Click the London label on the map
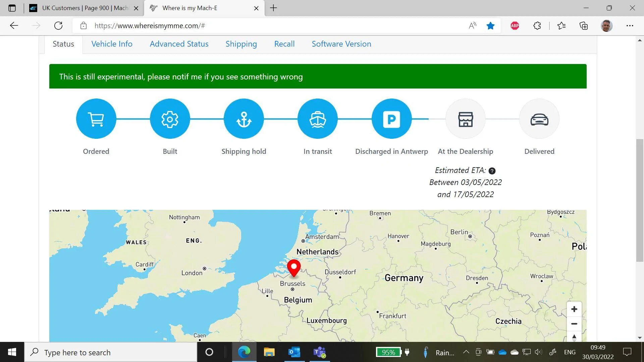This screenshot has height=362, width=644. tap(192, 273)
